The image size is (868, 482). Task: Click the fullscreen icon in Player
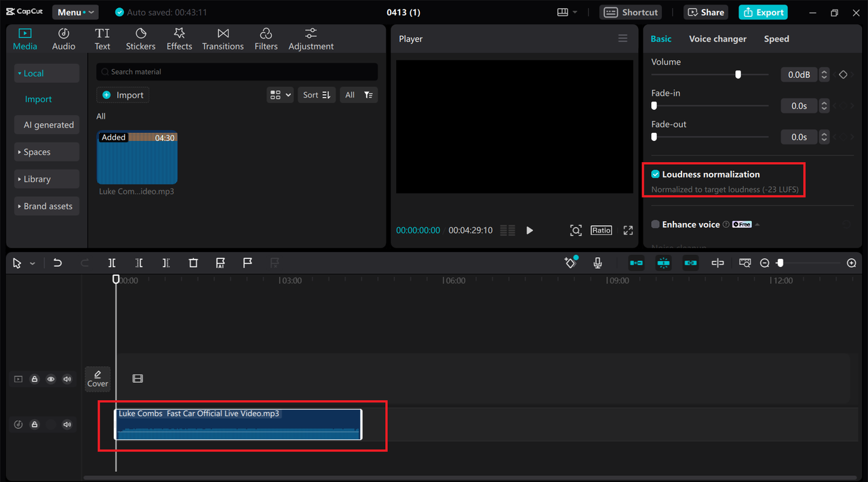pos(628,230)
